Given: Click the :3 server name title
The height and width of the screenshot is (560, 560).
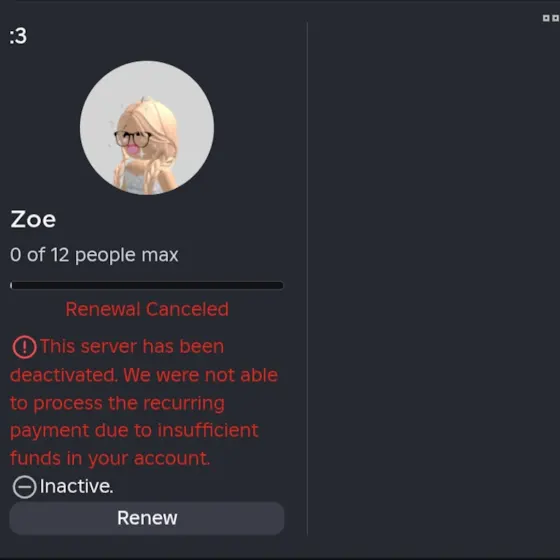Looking at the screenshot, I should tap(18, 36).
